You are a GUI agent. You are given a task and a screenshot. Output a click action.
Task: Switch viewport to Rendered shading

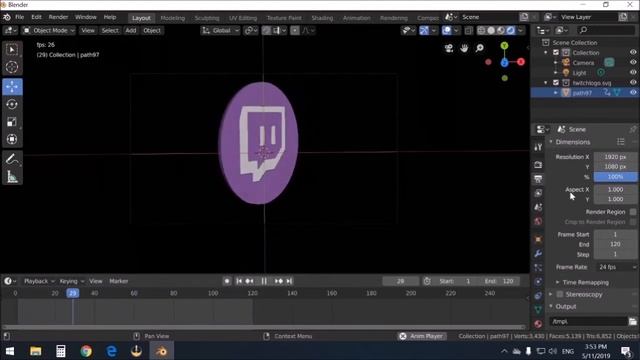[511, 31]
